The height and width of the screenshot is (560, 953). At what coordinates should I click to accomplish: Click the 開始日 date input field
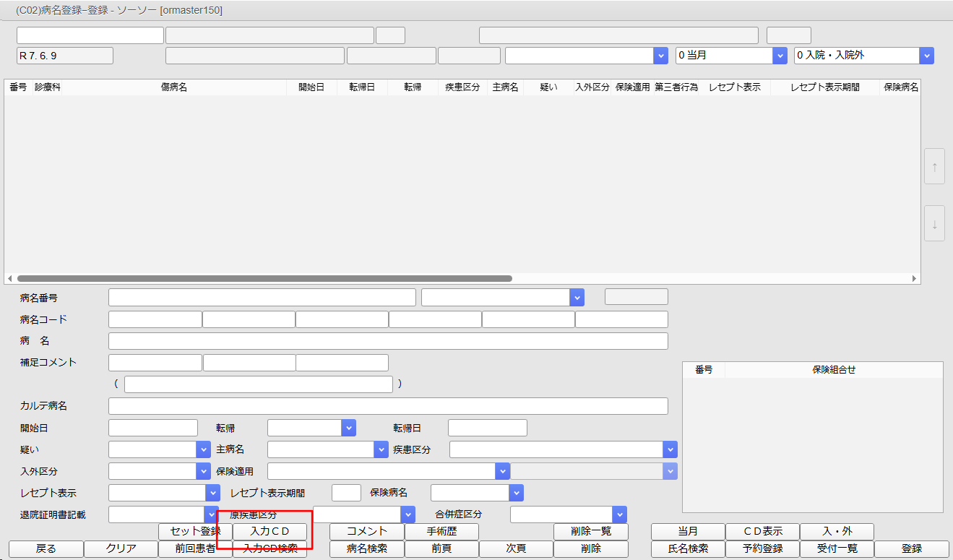coord(152,428)
